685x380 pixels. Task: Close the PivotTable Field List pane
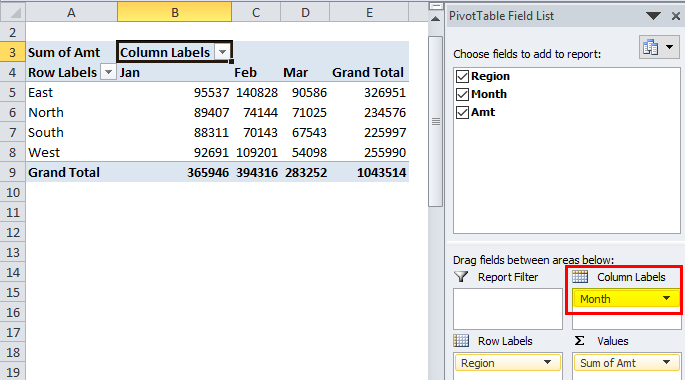675,16
